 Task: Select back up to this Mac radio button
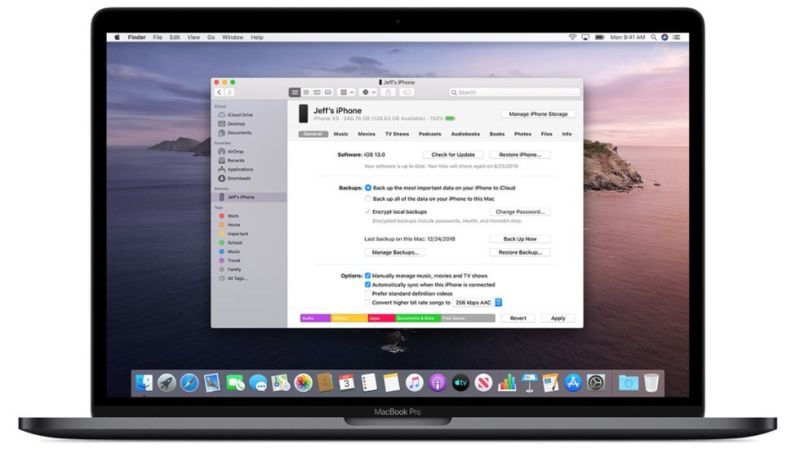point(368,199)
